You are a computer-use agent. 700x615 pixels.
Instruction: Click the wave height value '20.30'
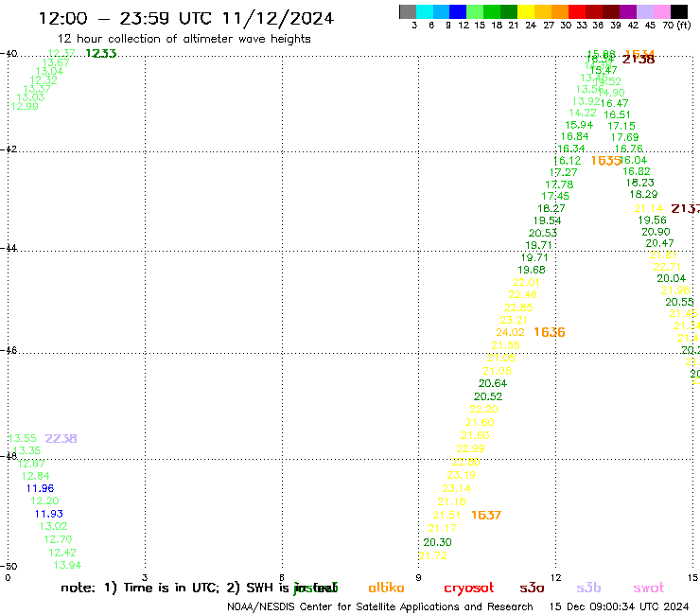[437, 542]
